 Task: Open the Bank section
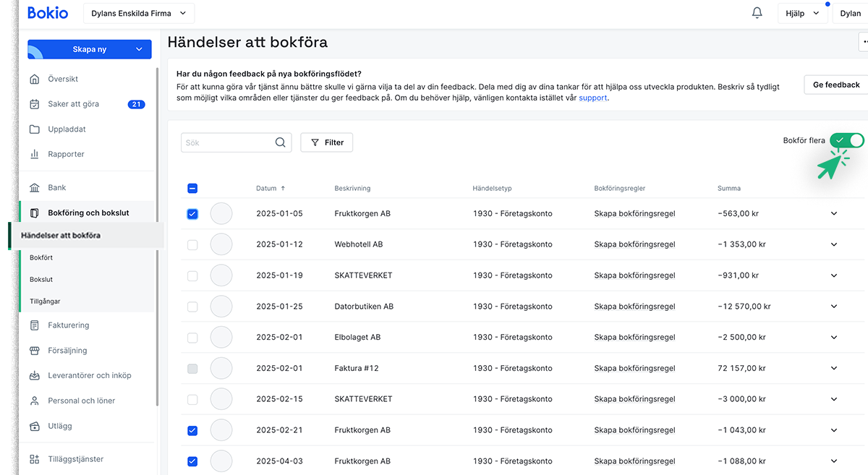click(56, 187)
